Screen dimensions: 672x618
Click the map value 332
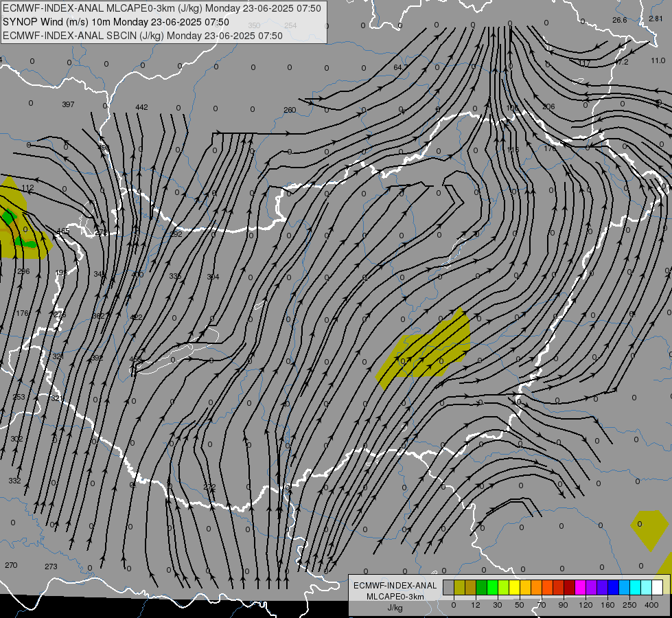pyautogui.click(x=14, y=481)
